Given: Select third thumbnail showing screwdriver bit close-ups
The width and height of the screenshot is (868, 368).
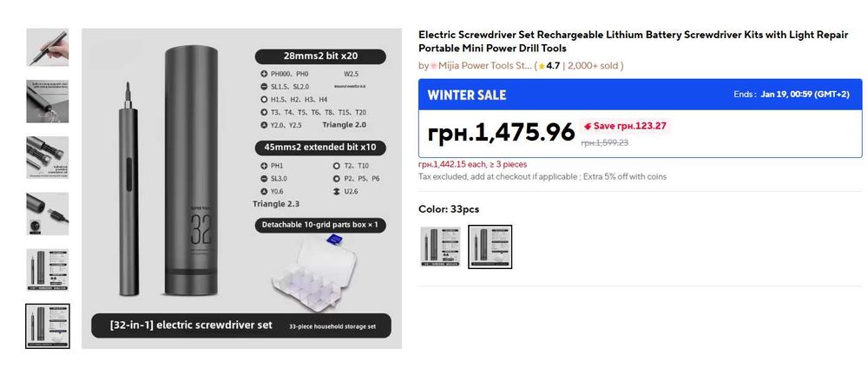Looking at the screenshot, I should click(48, 157).
